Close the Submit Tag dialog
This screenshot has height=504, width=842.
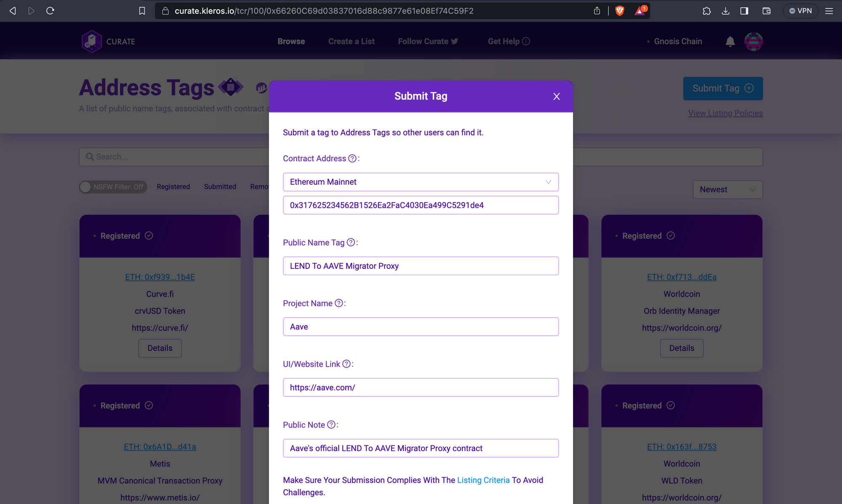[x=556, y=96]
